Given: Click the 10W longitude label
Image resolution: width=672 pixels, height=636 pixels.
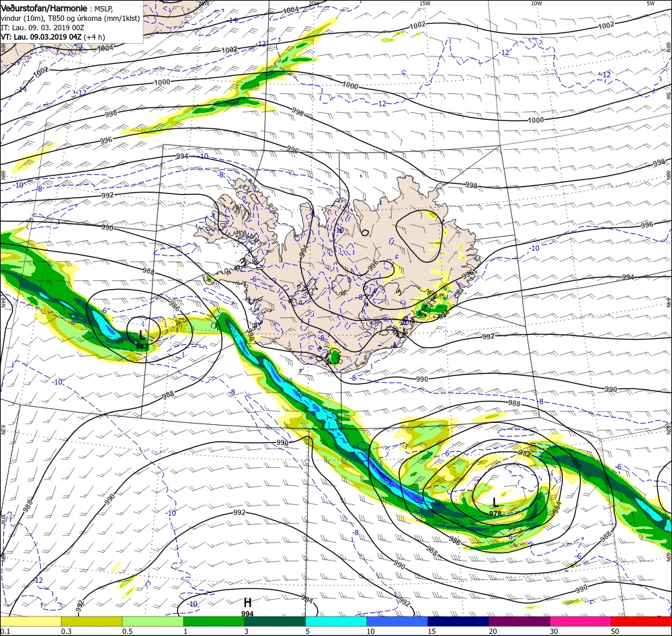Looking at the screenshot, I should tap(536, 3).
